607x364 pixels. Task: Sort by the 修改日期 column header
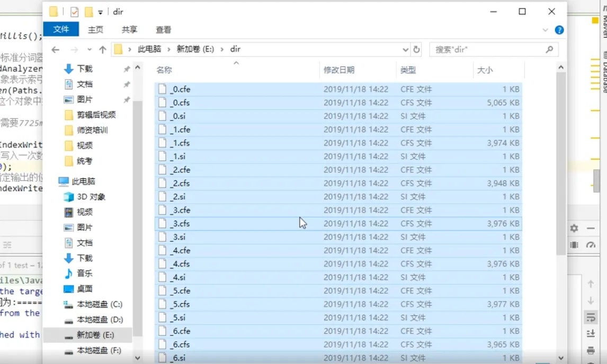(x=339, y=70)
